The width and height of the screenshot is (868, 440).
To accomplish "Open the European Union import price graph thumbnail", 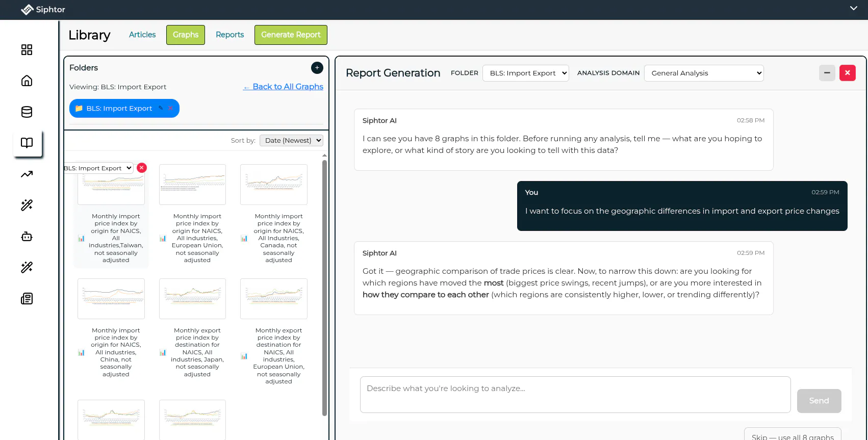I will click(x=192, y=185).
